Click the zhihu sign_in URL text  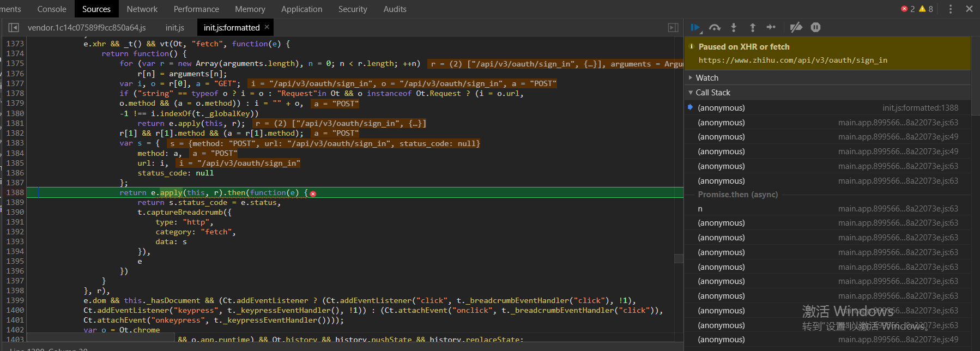(x=793, y=60)
